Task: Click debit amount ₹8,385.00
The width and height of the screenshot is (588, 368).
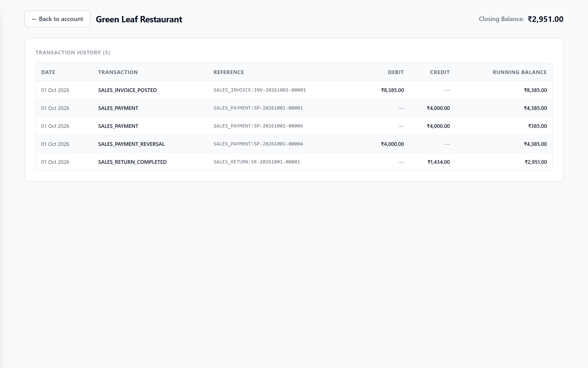Action: point(392,90)
